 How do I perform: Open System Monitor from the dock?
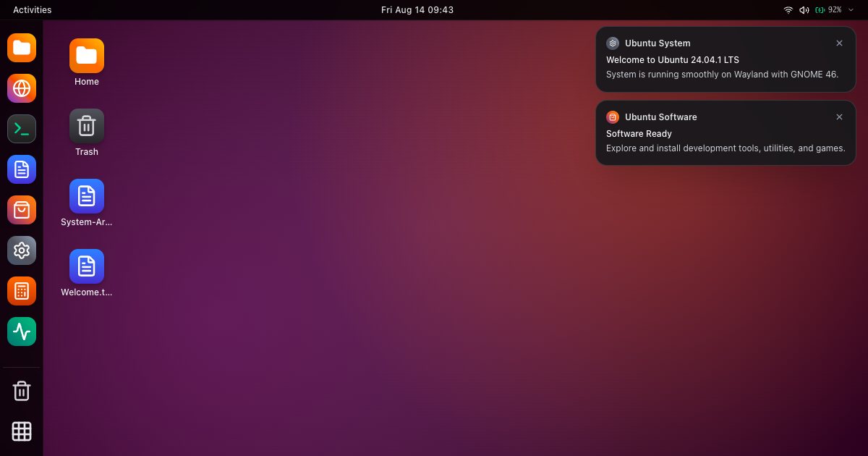[22, 332]
